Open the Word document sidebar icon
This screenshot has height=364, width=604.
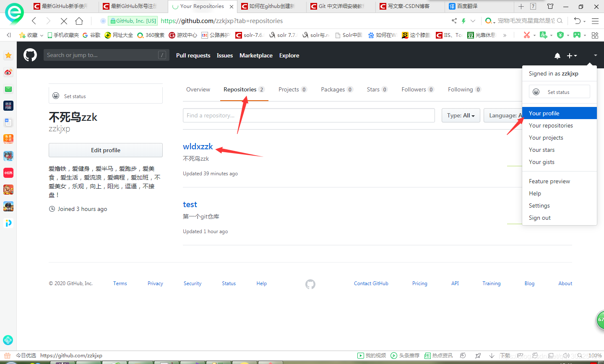click(8, 122)
